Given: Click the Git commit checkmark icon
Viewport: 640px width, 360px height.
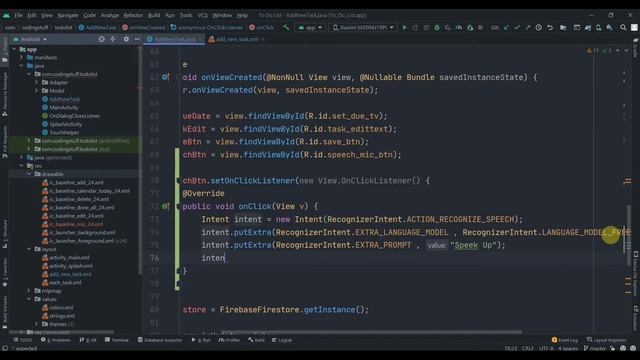Looking at the screenshot, I should pos(517,27).
